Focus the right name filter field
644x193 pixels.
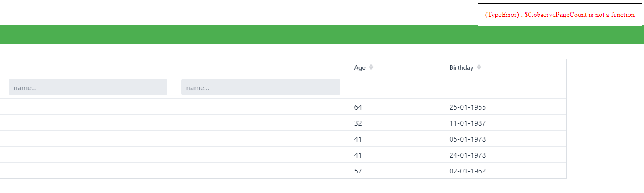click(261, 87)
